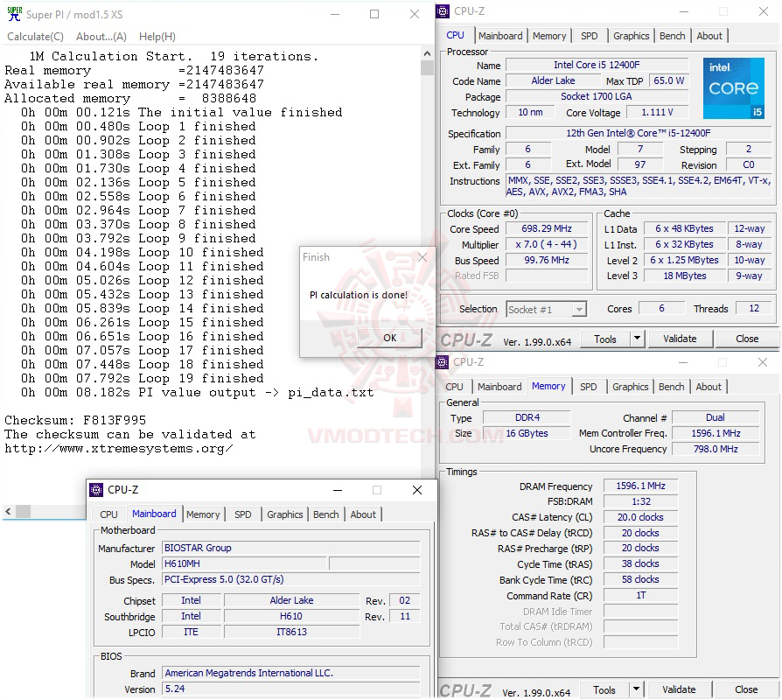Open Calculate(C) menu in Super PI
The height and width of the screenshot is (700, 782).
[x=35, y=37]
